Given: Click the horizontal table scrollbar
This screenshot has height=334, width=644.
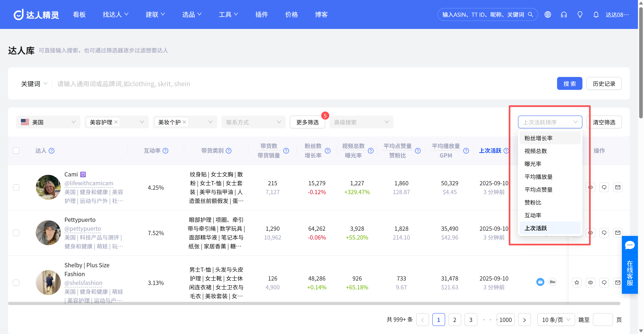Looking at the screenshot, I should (314, 303).
